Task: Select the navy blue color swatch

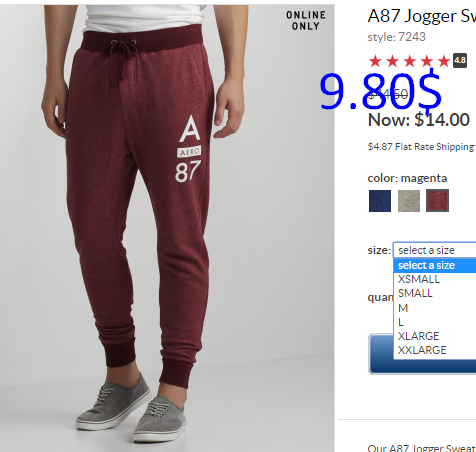Action: tap(380, 201)
